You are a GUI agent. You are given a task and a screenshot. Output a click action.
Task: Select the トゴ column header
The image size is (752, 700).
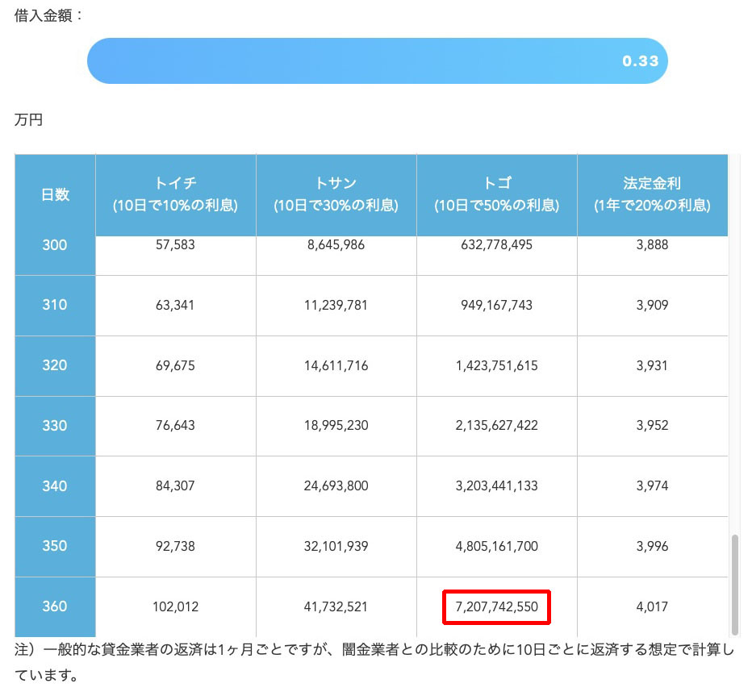[x=495, y=194]
